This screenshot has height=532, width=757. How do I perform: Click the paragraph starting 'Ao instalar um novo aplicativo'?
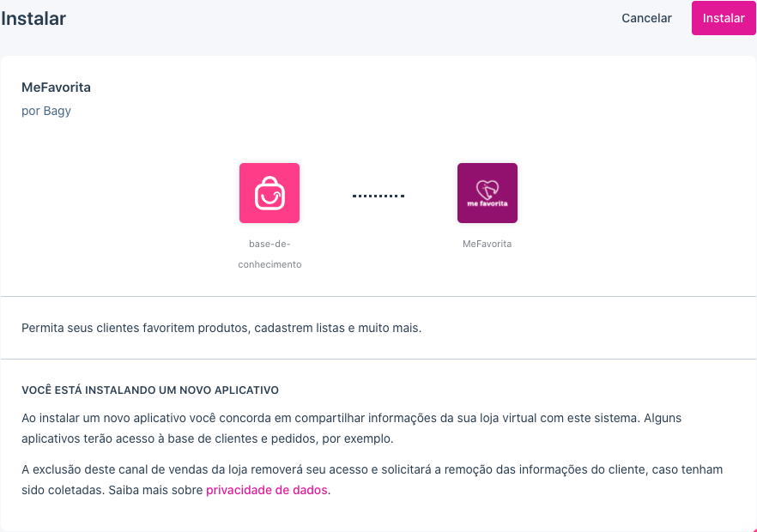[352, 428]
